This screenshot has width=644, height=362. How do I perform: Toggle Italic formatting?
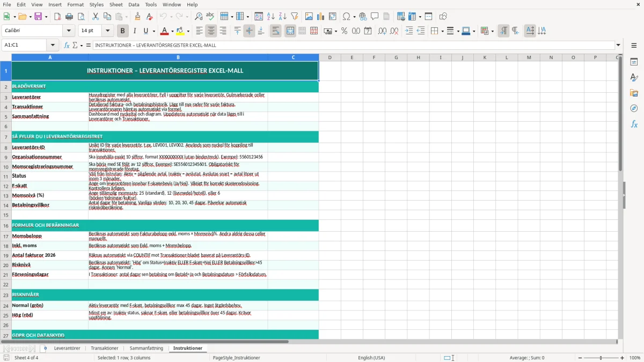coord(134,31)
